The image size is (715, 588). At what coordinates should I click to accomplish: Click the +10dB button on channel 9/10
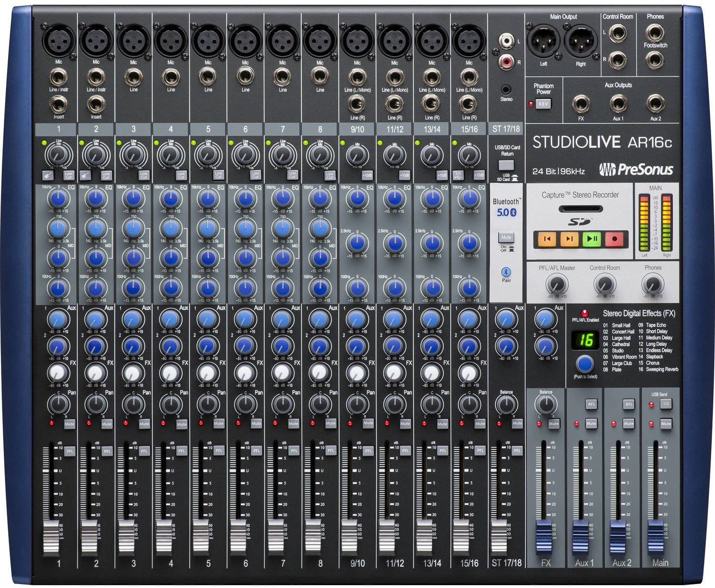pos(367,175)
